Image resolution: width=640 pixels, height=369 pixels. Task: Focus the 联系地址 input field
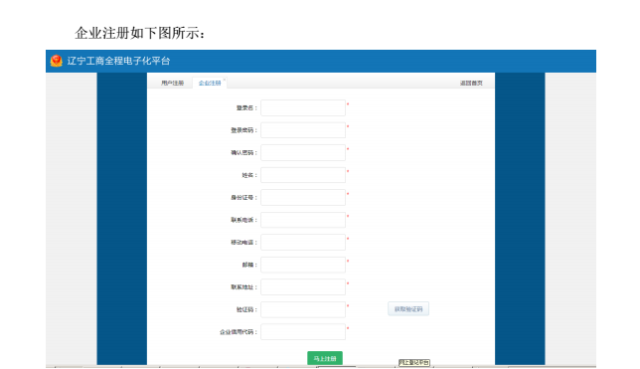[303, 287]
